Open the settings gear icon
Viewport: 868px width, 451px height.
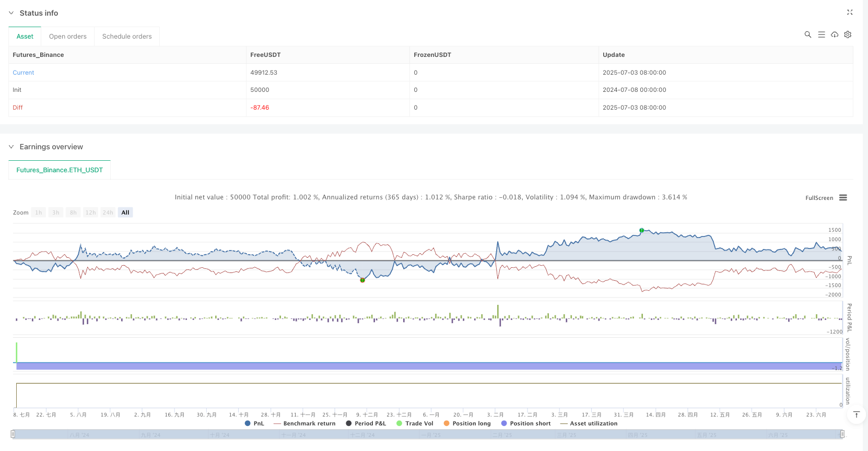point(848,34)
